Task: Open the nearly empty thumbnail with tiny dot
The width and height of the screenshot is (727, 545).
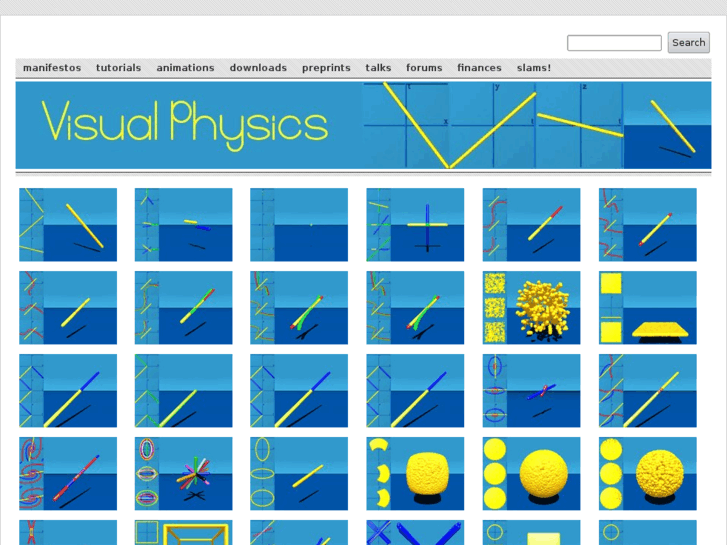Action: (x=299, y=224)
